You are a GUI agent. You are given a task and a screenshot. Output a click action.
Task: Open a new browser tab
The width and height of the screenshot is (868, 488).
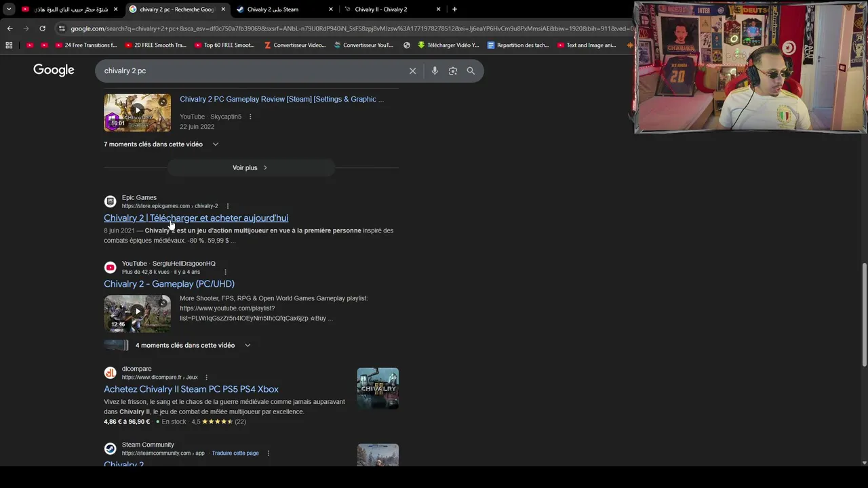[x=454, y=9]
